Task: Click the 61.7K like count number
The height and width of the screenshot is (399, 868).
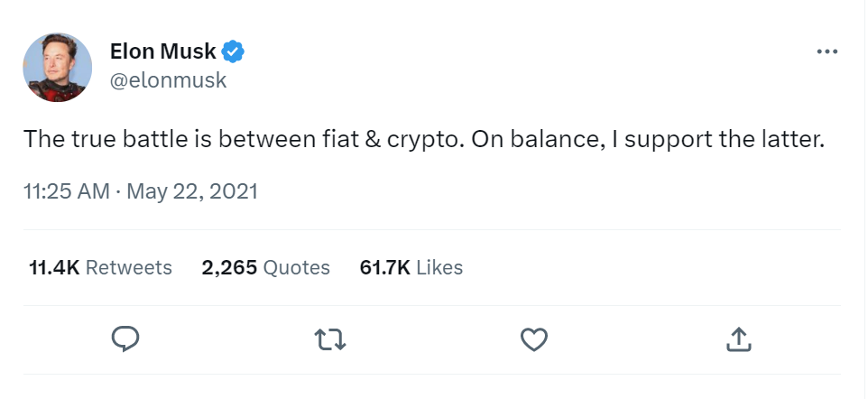Action: [385, 267]
